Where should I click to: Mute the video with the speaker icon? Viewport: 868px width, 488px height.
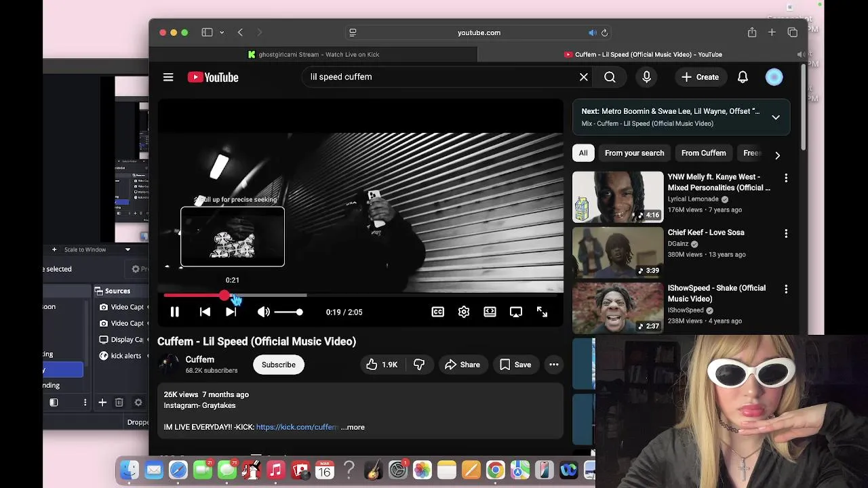tap(263, 312)
